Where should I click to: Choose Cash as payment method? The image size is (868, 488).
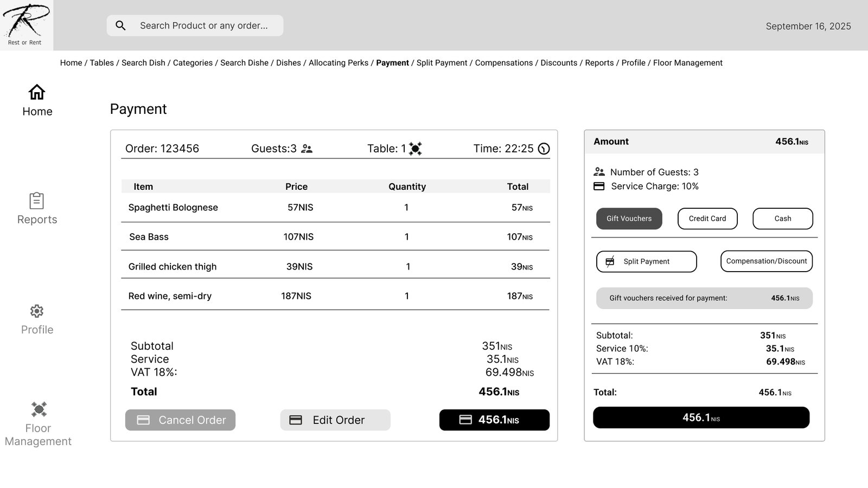coord(782,219)
